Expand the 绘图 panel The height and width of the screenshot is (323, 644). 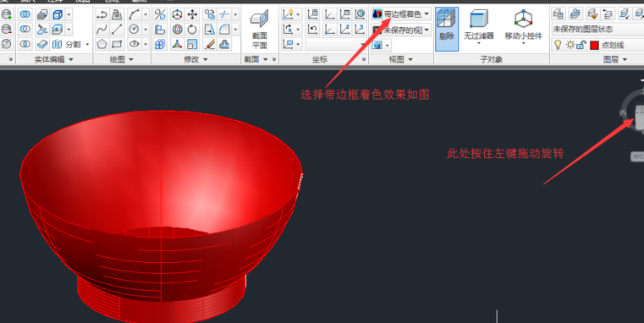coord(122,59)
